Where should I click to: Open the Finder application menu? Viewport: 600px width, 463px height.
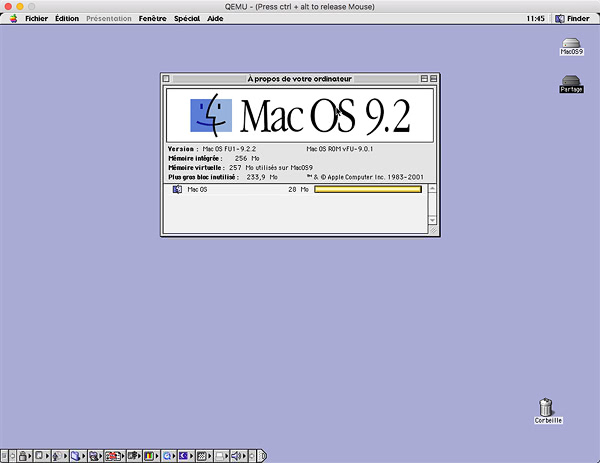572,18
